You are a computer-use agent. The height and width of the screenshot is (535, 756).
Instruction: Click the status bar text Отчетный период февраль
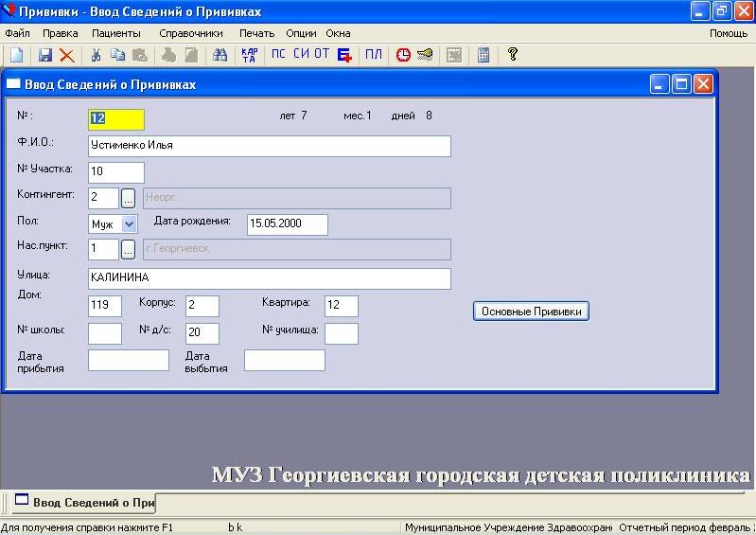(x=686, y=527)
